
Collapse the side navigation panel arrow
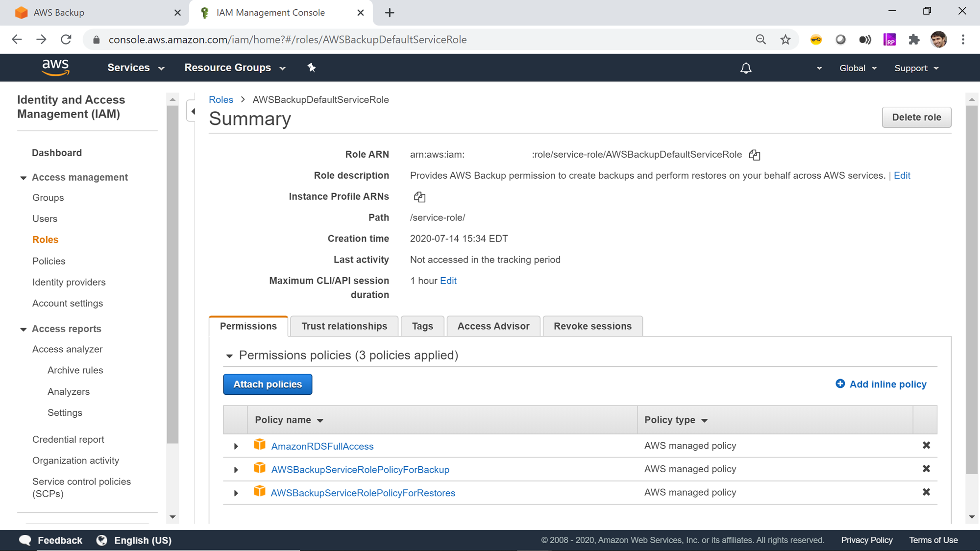click(193, 112)
